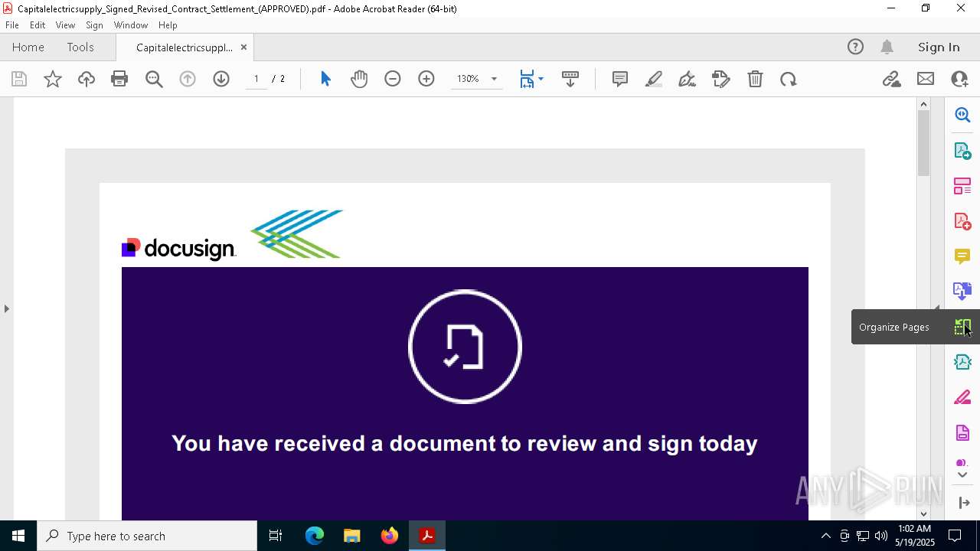
Task: Choose the Selection arrow tool
Action: coord(325,79)
